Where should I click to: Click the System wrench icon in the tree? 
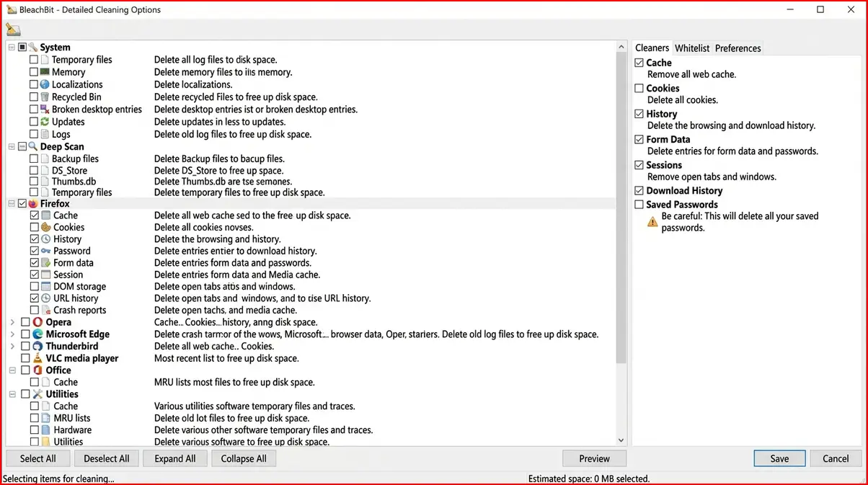coord(33,48)
